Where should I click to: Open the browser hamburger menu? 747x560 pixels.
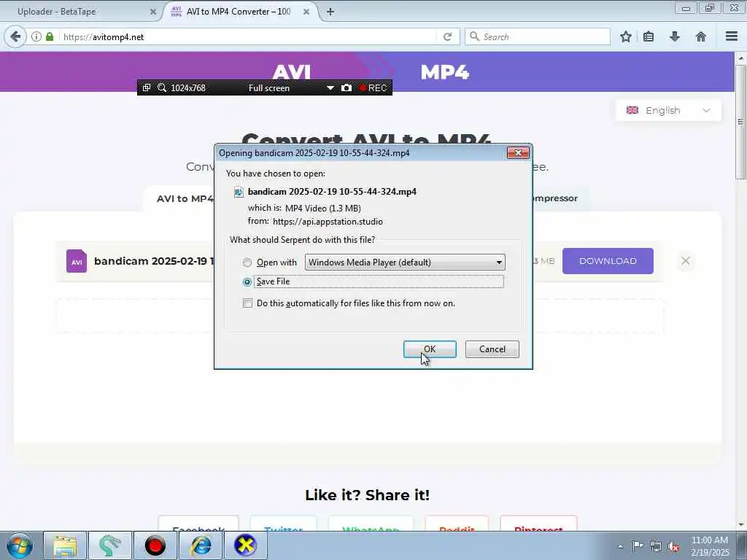click(732, 36)
